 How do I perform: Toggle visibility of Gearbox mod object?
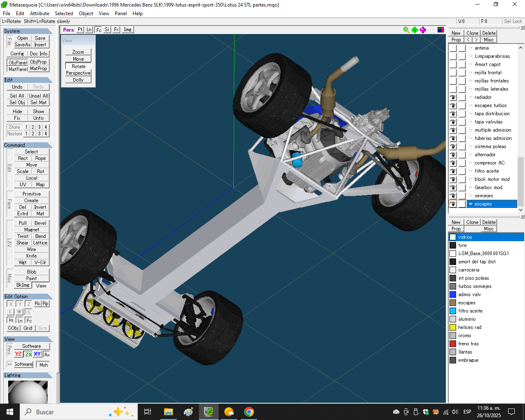(x=453, y=188)
